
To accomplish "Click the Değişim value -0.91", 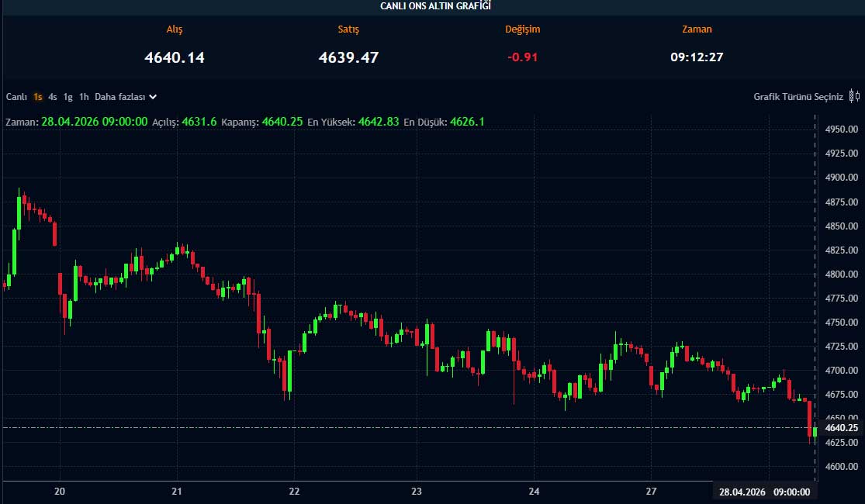I will coord(522,57).
